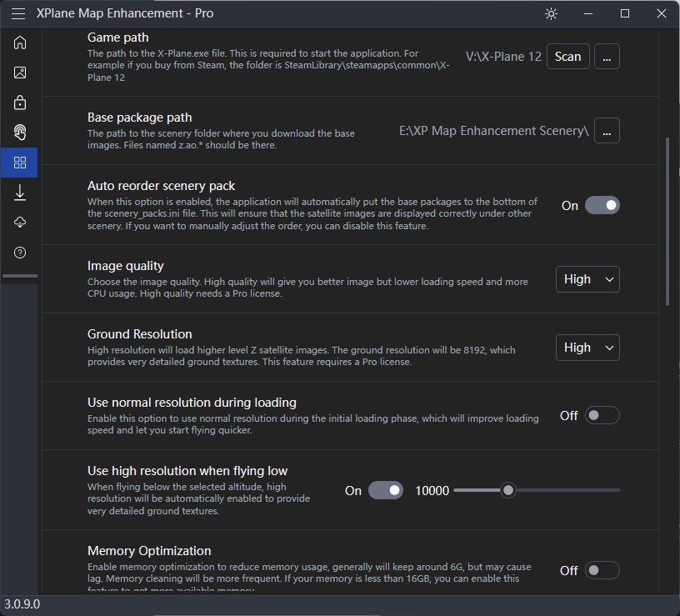Open the Image quality dropdown

click(587, 279)
